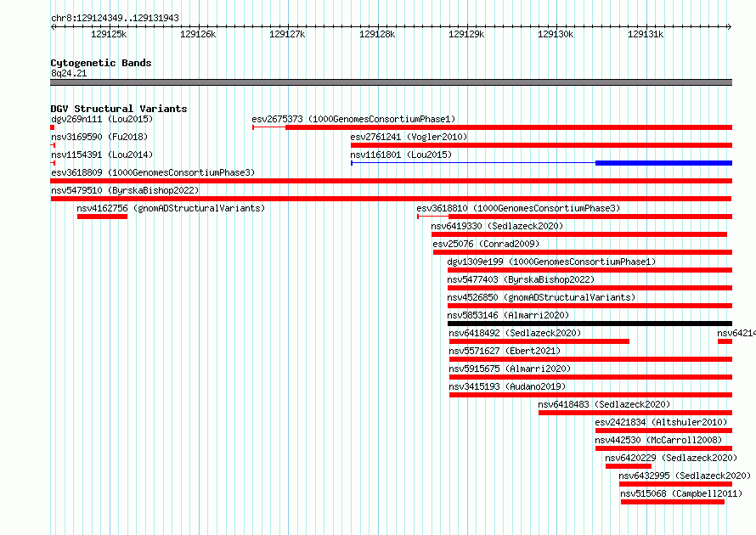Click the DGV Structural Variants track title
Viewport: 756px width, 535px height.
pos(119,109)
